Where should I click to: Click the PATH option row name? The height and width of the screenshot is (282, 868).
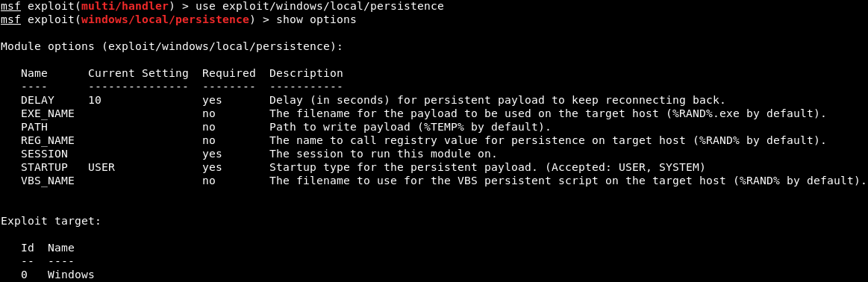pyautogui.click(x=34, y=127)
